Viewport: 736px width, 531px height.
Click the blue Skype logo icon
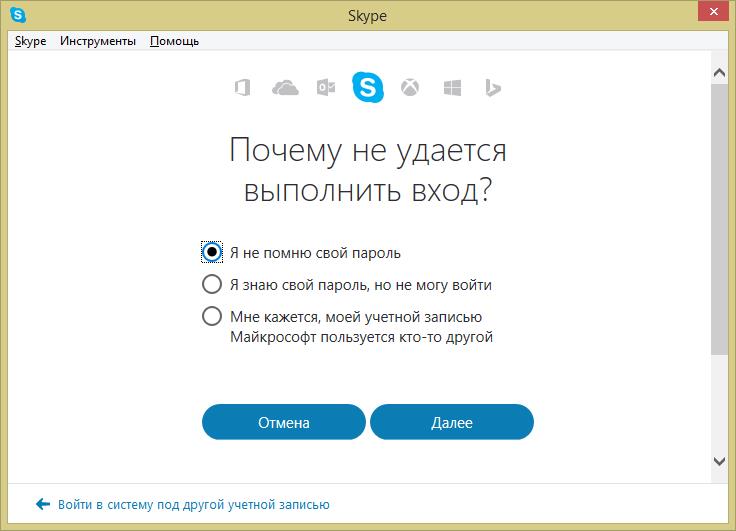point(367,89)
